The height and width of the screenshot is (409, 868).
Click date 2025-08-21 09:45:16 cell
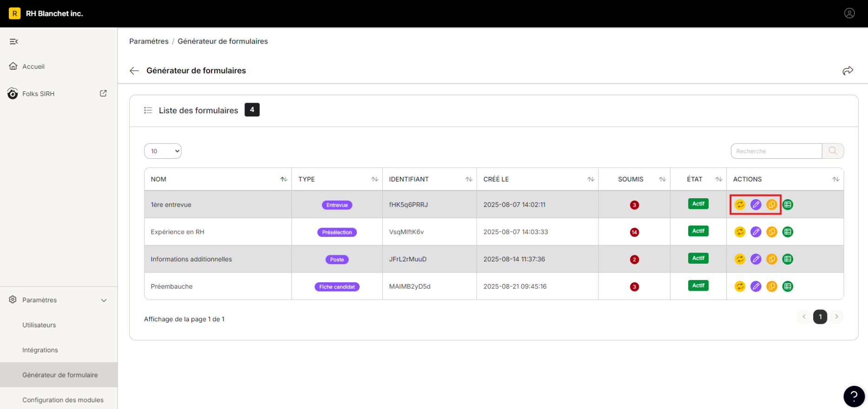click(538, 286)
